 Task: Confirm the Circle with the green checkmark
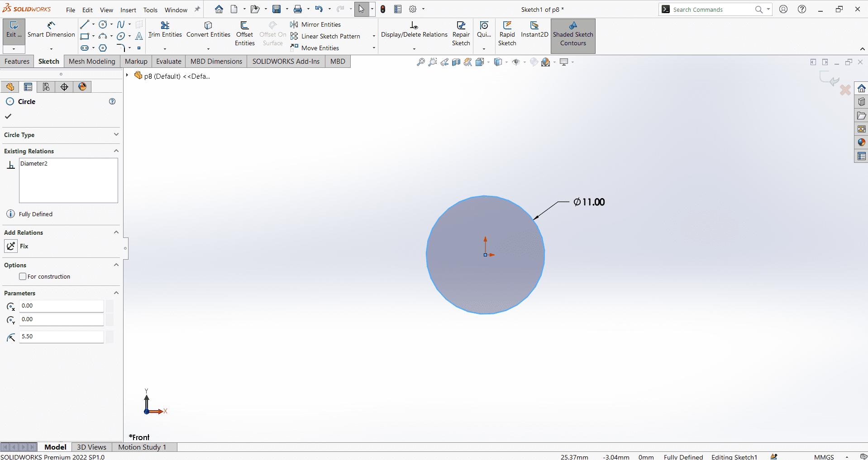[8, 116]
